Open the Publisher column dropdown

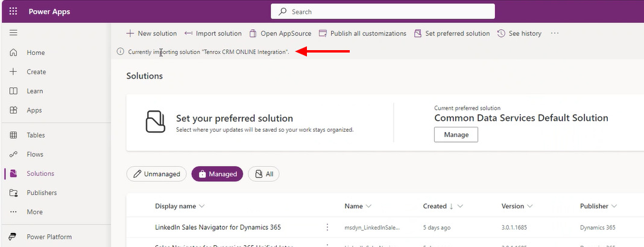[x=614, y=207]
